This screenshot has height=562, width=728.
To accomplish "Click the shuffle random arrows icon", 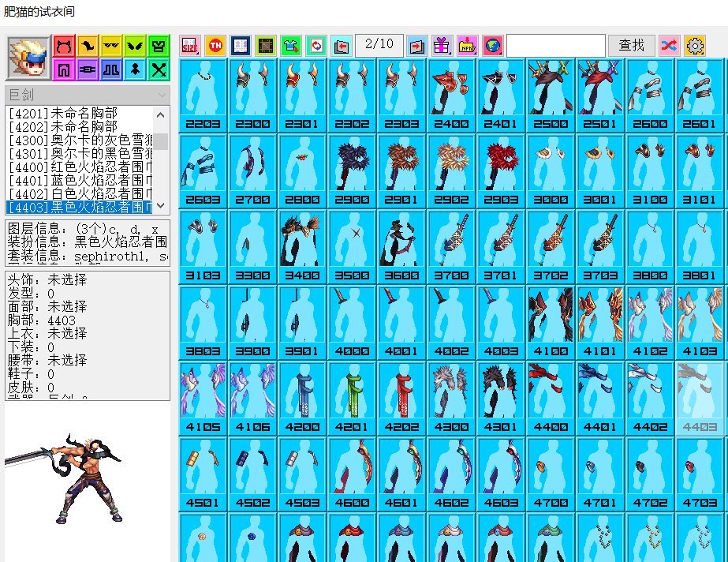I will coord(669,46).
